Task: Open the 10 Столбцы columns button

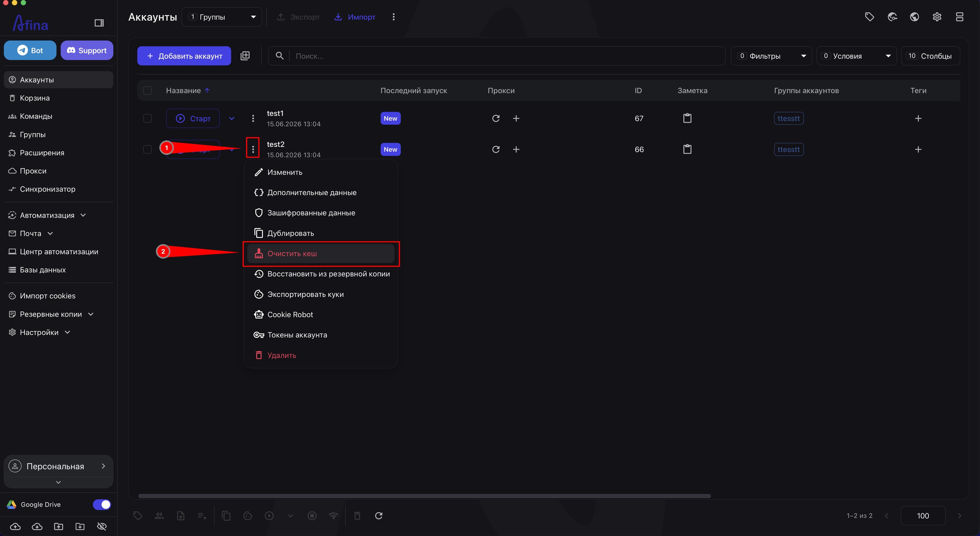Action: click(930, 56)
